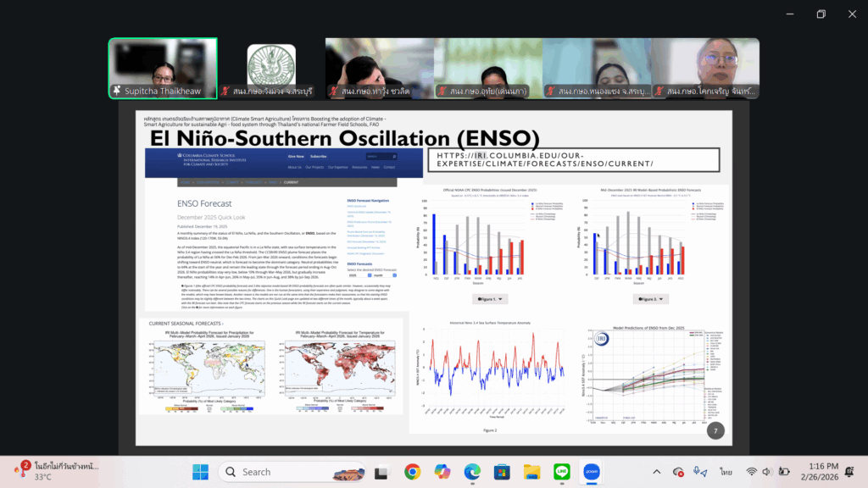Click the Zoom app taskbar icon
The height and width of the screenshot is (488, 868).
click(591, 472)
